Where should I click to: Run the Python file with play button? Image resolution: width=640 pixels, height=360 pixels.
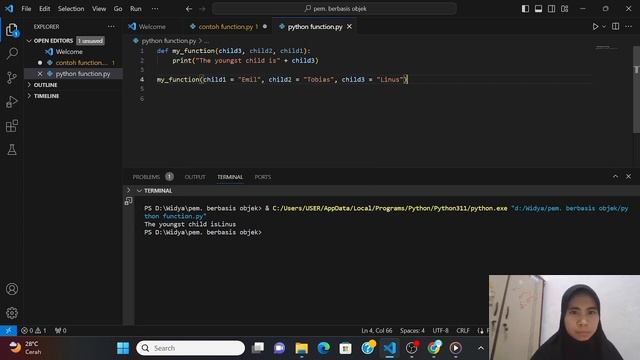point(595,27)
